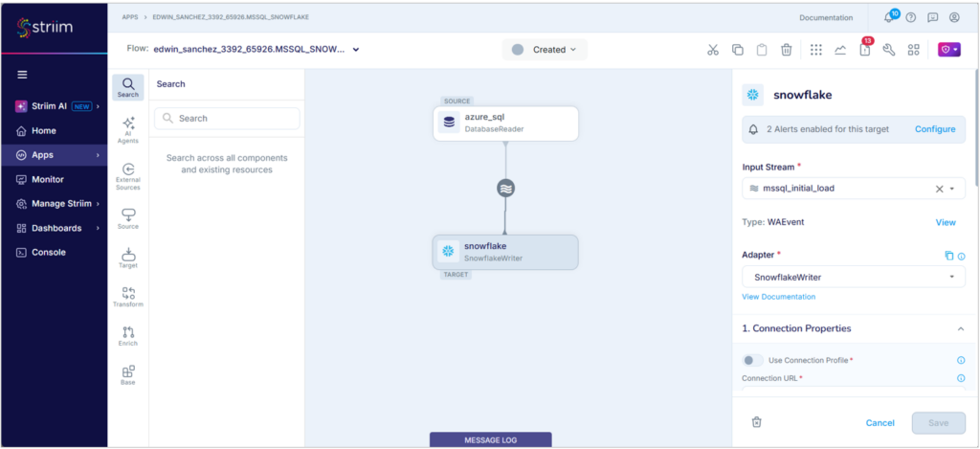
Task: Open the Created status dropdown
Action: (x=545, y=50)
